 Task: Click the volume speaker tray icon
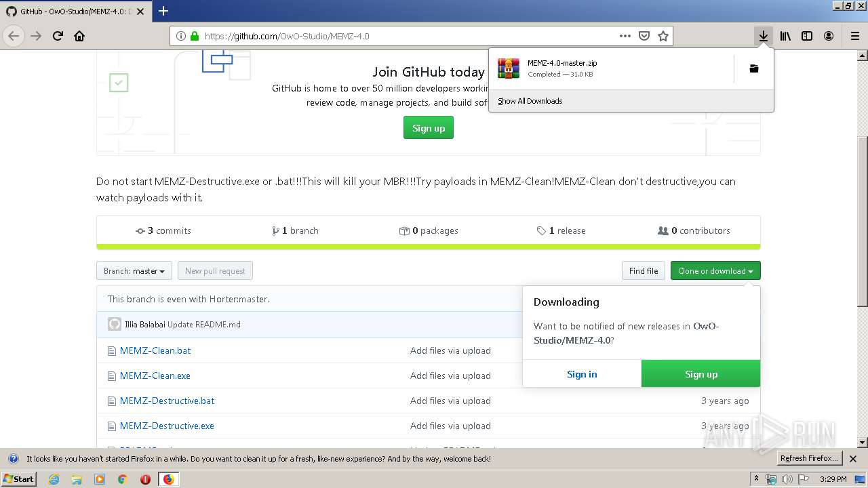pyautogui.click(x=787, y=479)
